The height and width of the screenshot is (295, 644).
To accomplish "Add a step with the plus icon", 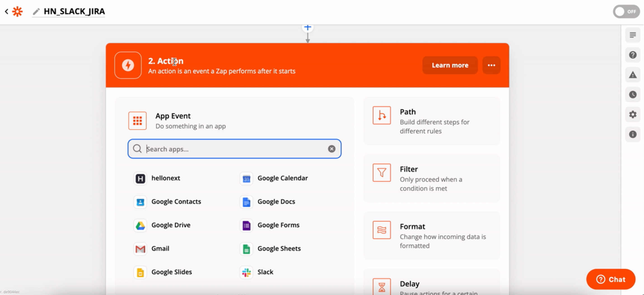I will (x=308, y=27).
